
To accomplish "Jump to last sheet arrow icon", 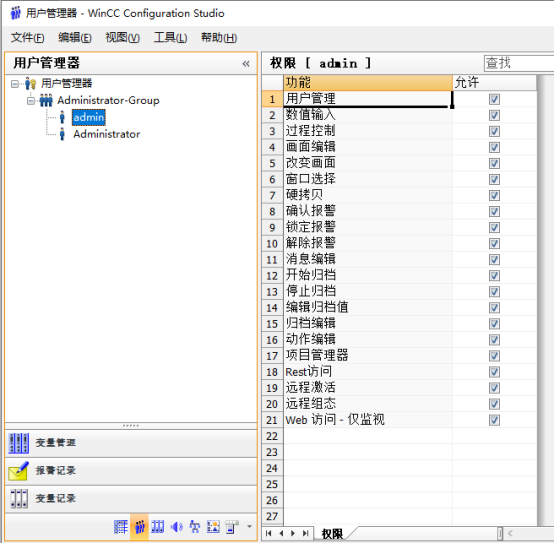I will pos(306,533).
